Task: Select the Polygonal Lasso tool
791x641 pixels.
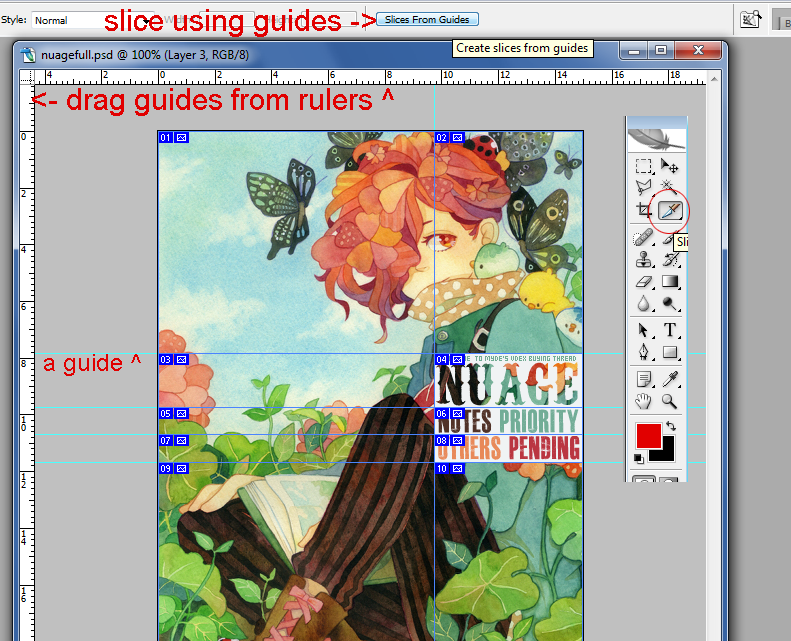Action: [x=643, y=188]
